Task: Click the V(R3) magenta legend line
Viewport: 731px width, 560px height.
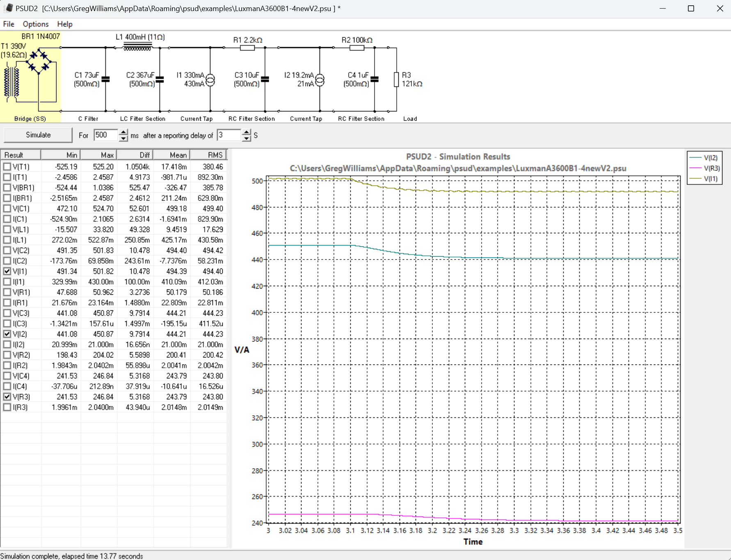Action: pyautogui.click(x=695, y=168)
